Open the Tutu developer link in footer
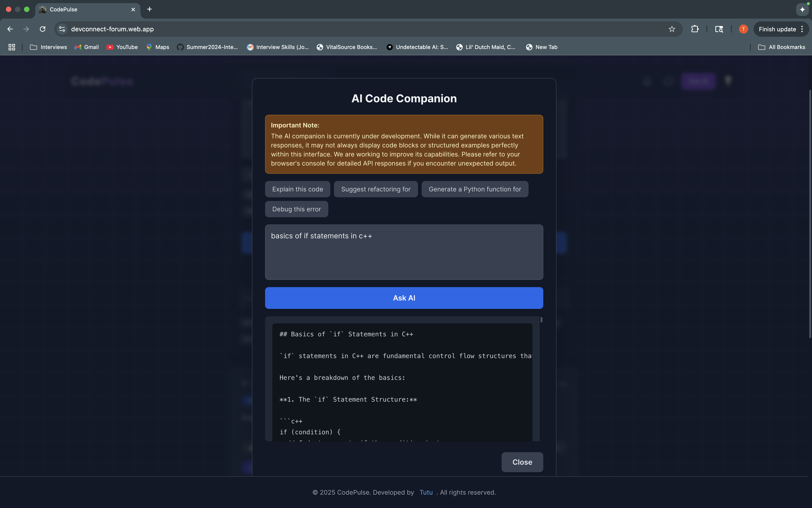Image resolution: width=812 pixels, height=508 pixels. point(426,492)
